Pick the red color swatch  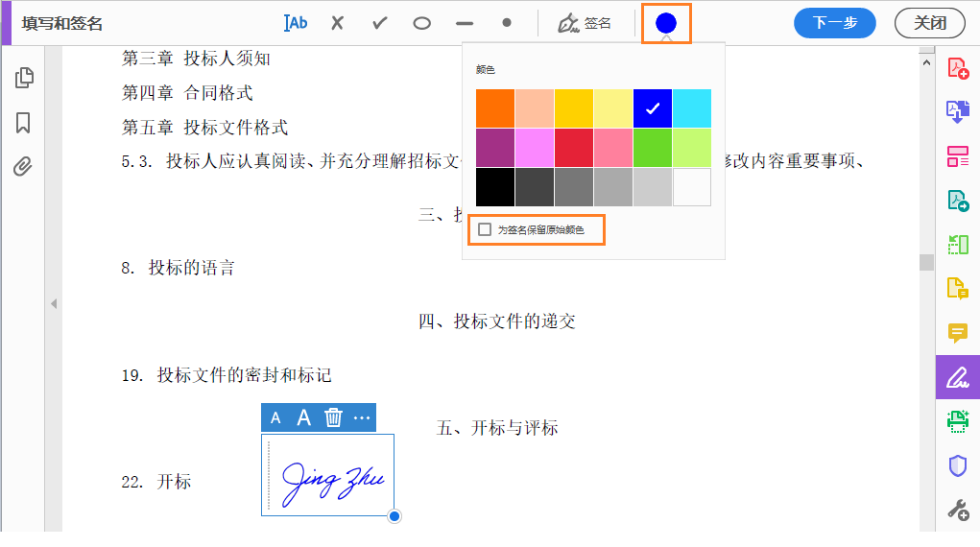(574, 148)
